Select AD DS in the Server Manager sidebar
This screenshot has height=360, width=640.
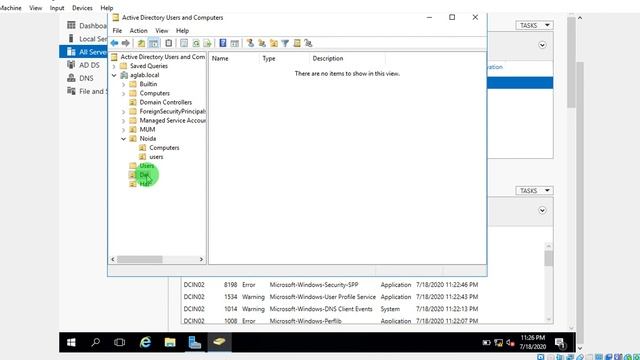point(83,65)
